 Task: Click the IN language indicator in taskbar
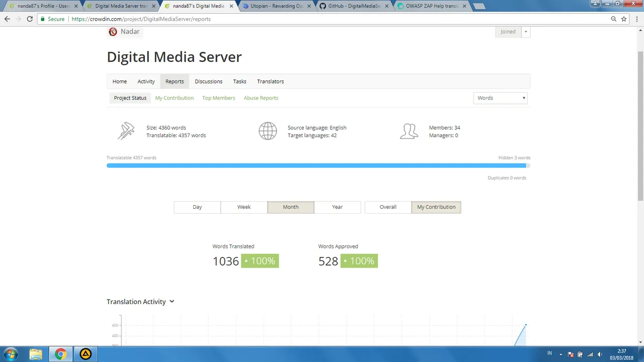click(549, 354)
